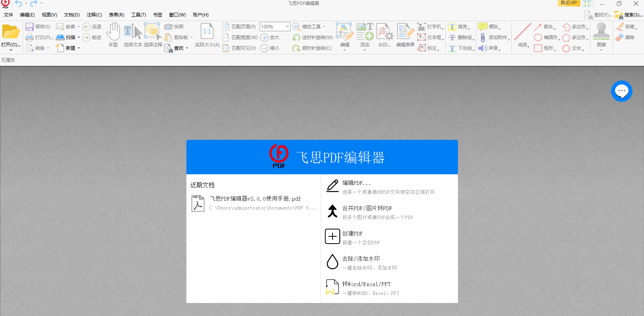Select the 铅笔 pencil tool

626,27
